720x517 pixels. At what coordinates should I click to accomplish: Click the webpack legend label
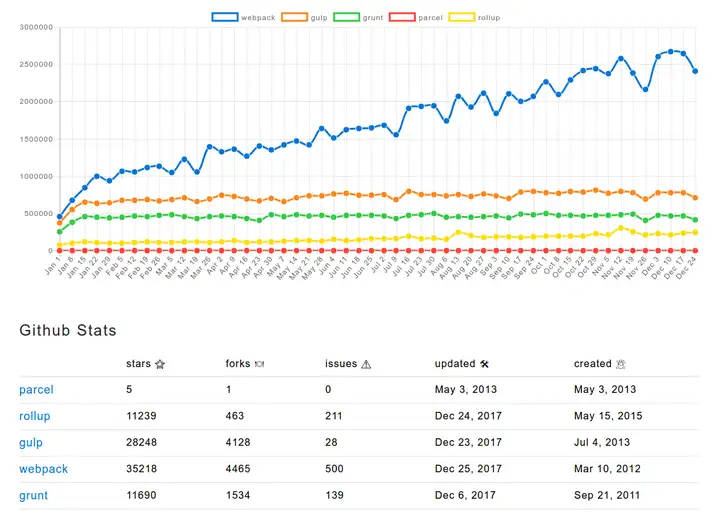tap(258, 17)
